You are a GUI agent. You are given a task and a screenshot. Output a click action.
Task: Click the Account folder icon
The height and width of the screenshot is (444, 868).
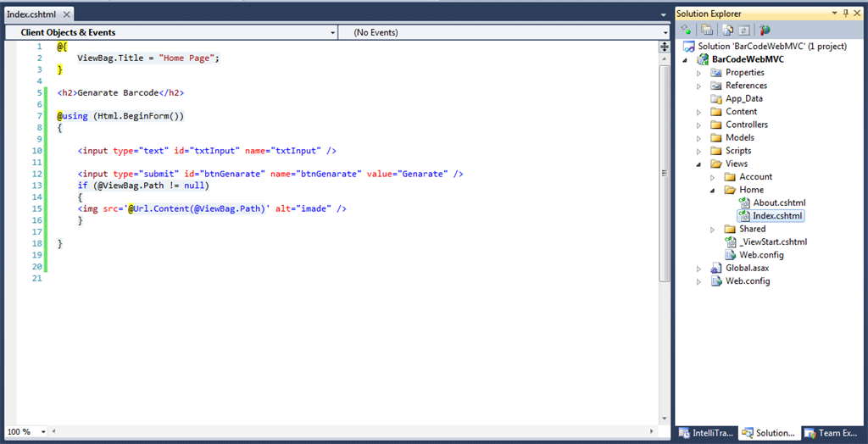pos(730,176)
